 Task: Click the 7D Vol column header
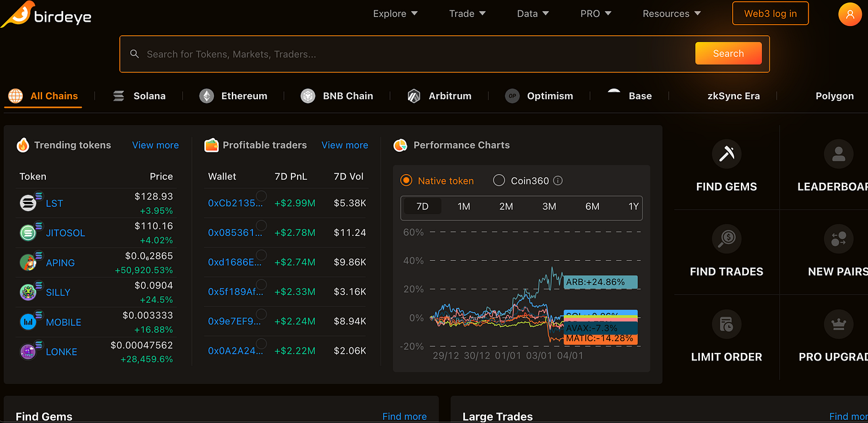point(348,177)
